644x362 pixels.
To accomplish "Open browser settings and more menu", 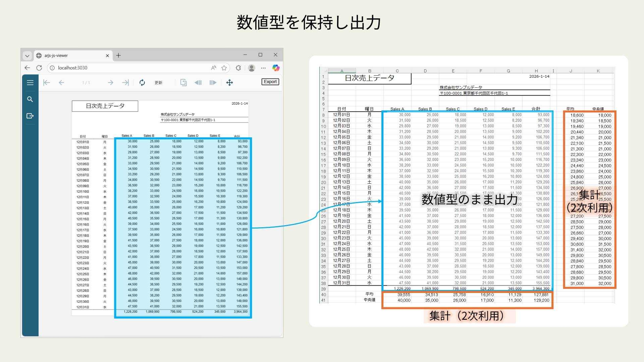I will click(263, 68).
